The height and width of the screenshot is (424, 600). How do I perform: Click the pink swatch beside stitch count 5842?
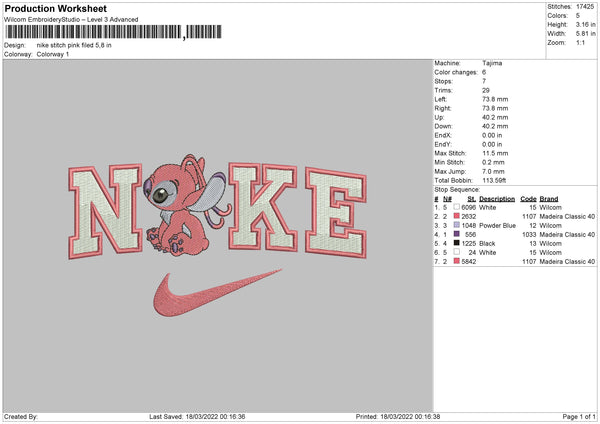457,261
